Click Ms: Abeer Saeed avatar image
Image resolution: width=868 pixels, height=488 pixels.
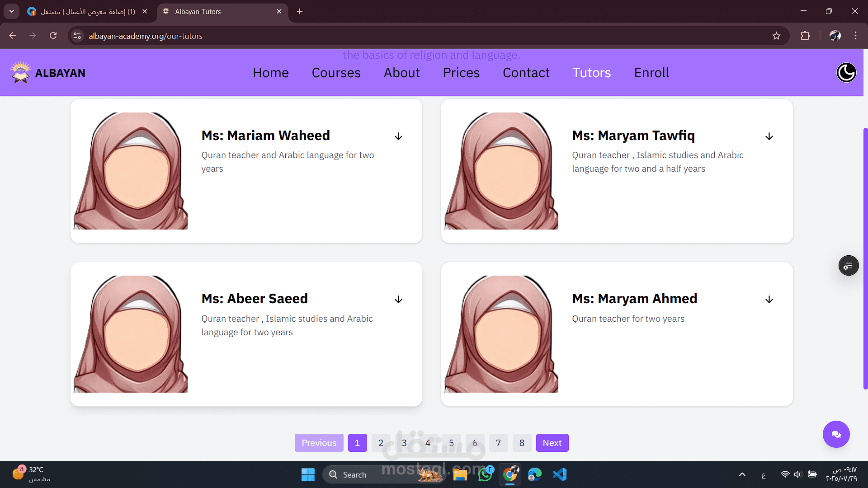[x=131, y=334]
